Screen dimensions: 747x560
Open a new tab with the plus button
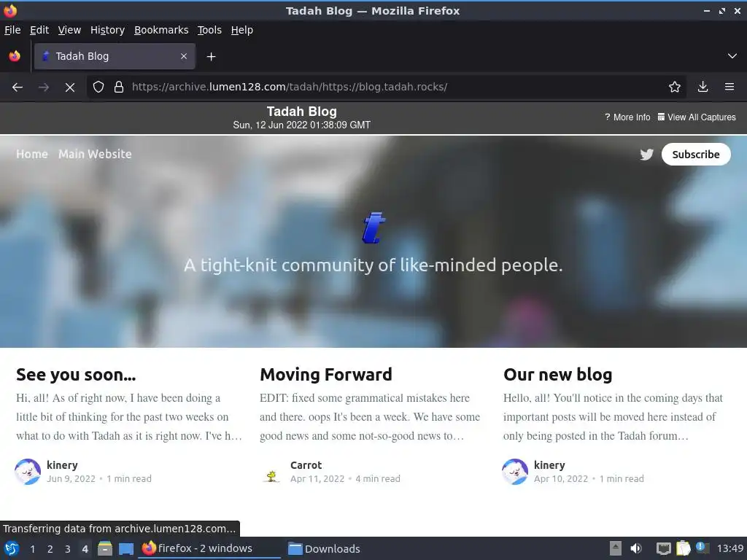[211, 57]
